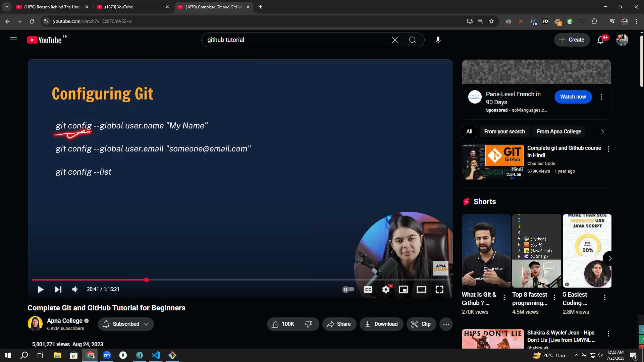The image size is (644, 362).
Task: Show more filter chips with arrow
Action: [602, 132]
